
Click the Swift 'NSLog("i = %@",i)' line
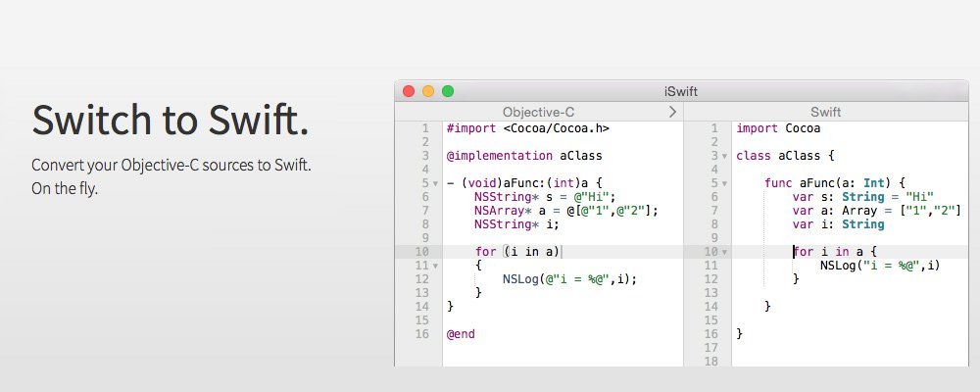[x=880, y=266]
